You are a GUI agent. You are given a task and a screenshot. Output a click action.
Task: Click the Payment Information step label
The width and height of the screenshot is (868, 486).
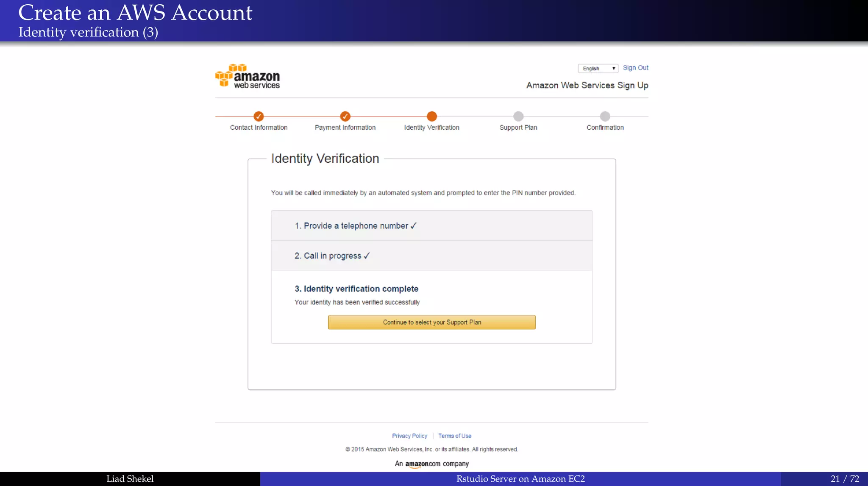[x=345, y=128]
